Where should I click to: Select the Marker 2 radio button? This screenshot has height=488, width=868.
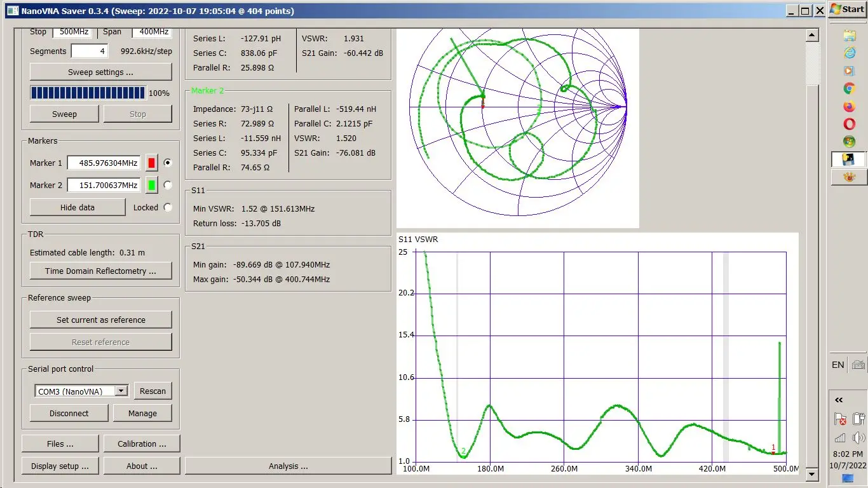pos(168,185)
